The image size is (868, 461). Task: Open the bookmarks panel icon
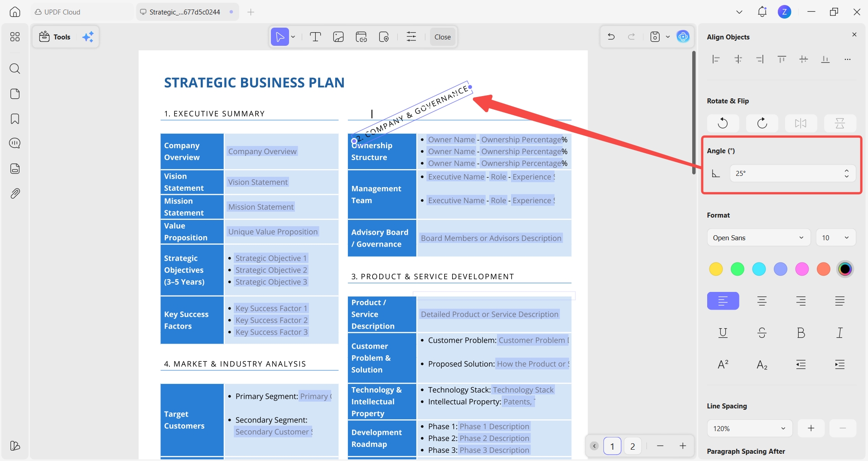point(15,119)
